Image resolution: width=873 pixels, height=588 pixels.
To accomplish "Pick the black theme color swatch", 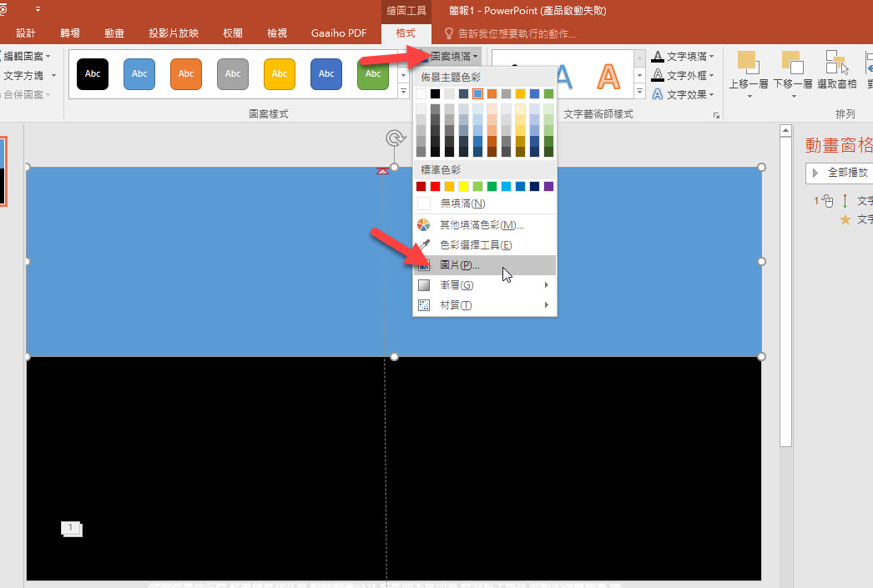I will tap(435, 93).
